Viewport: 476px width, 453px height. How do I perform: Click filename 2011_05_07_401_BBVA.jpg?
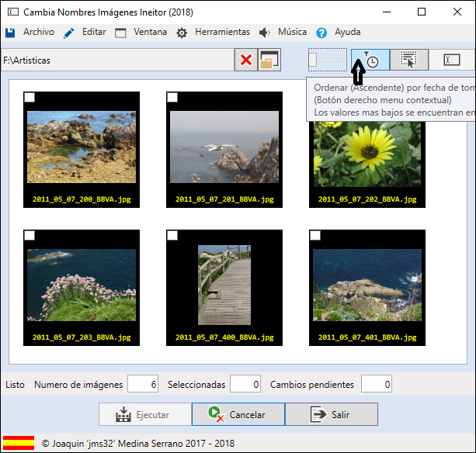click(x=367, y=337)
